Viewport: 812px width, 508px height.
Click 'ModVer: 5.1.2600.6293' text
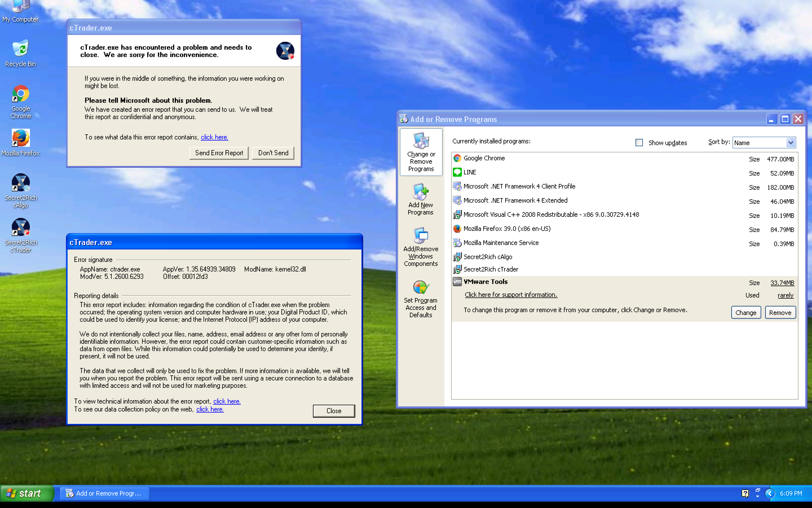tap(111, 277)
